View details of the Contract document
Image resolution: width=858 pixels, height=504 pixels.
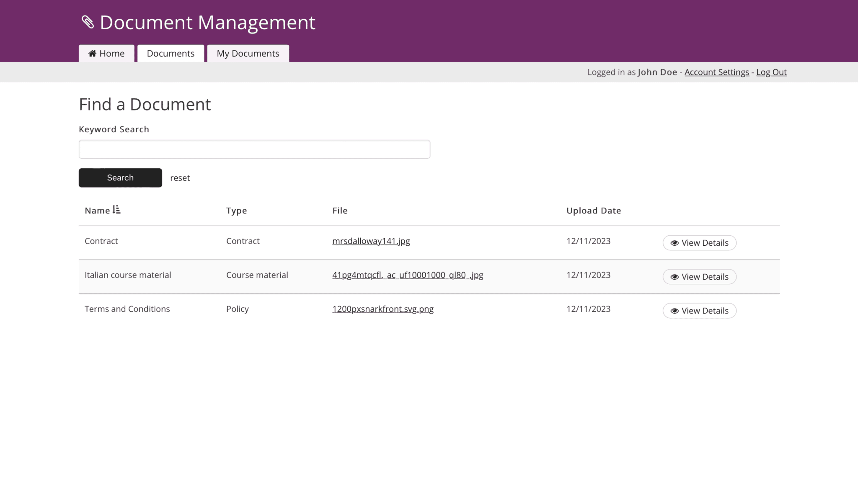[699, 243]
